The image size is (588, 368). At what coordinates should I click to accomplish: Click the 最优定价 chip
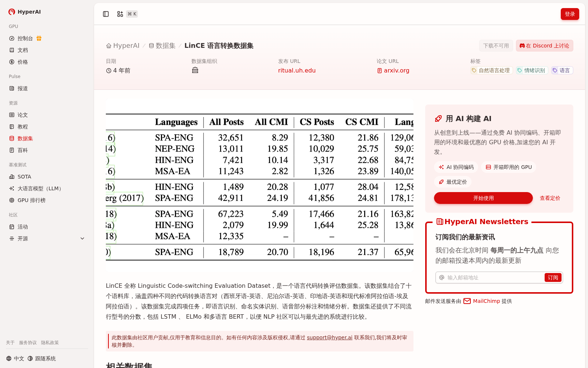point(453,182)
